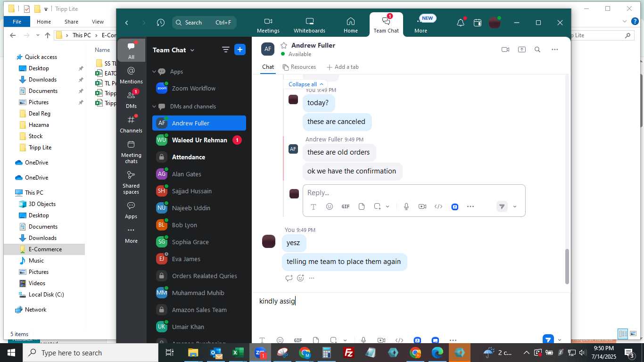This screenshot has width=644, height=362.
Task: Open Alan Gates chat
Action: (199, 174)
